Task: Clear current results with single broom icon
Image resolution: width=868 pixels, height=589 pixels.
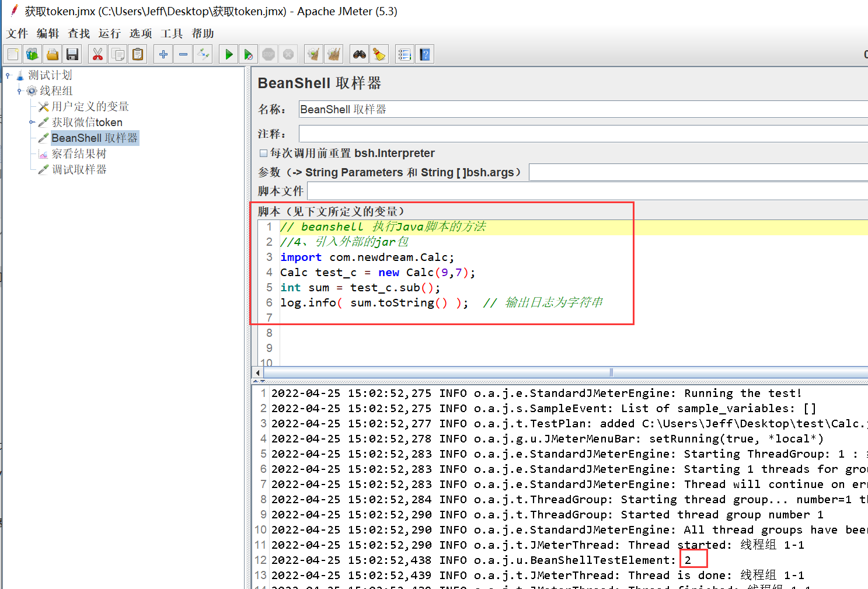Action: coord(313,54)
